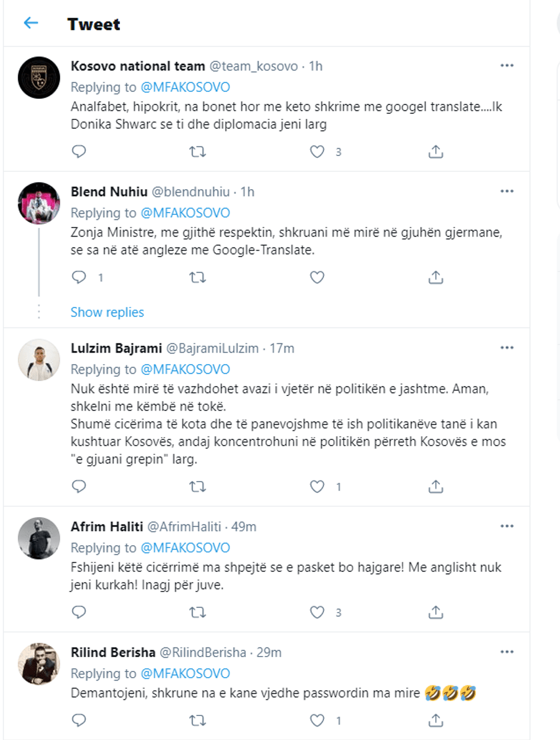Click Kosovo national team avatar
The width and height of the screenshot is (560, 740).
coord(39,78)
